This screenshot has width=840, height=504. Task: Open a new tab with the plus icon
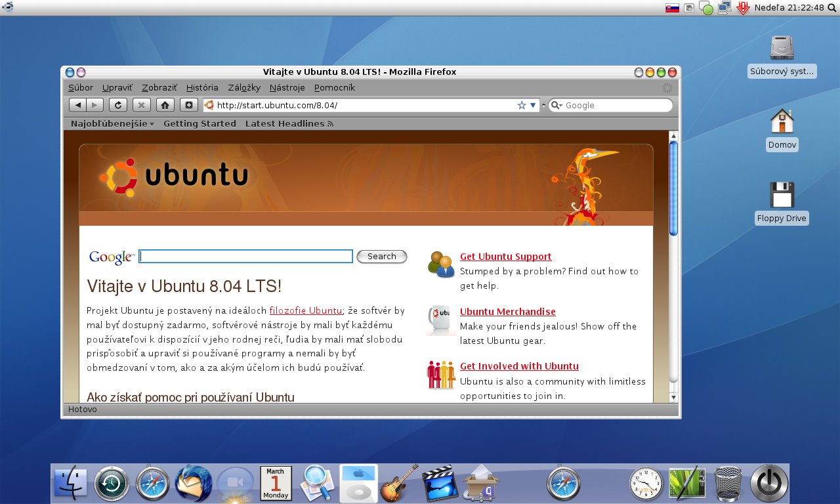tap(189, 105)
